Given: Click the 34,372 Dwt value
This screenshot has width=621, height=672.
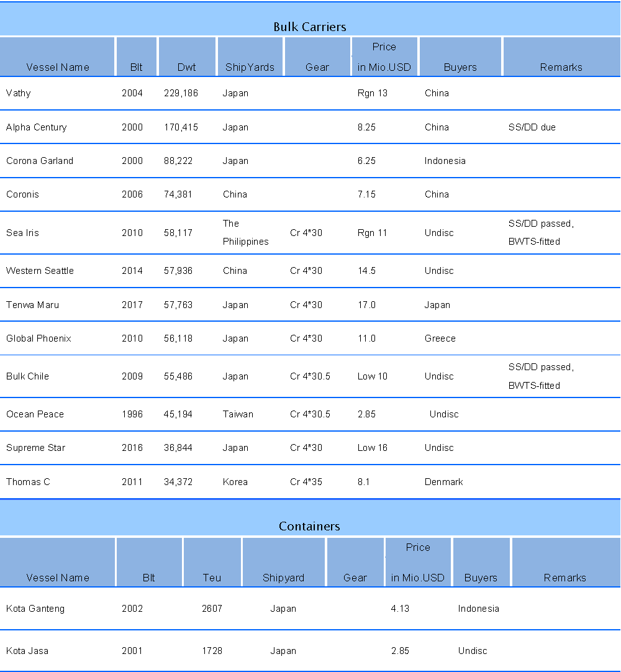Looking at the screenshot, I should pyautogui.click(x=178, y=482).
